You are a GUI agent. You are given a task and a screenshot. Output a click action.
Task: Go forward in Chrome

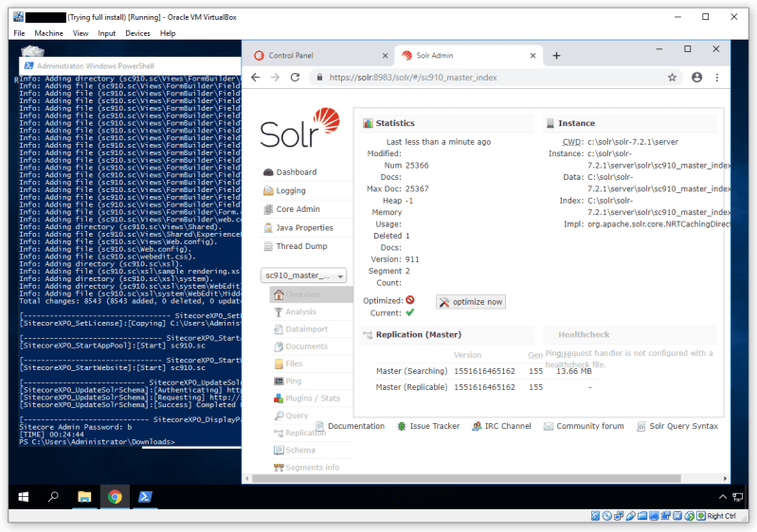point(275,78)
